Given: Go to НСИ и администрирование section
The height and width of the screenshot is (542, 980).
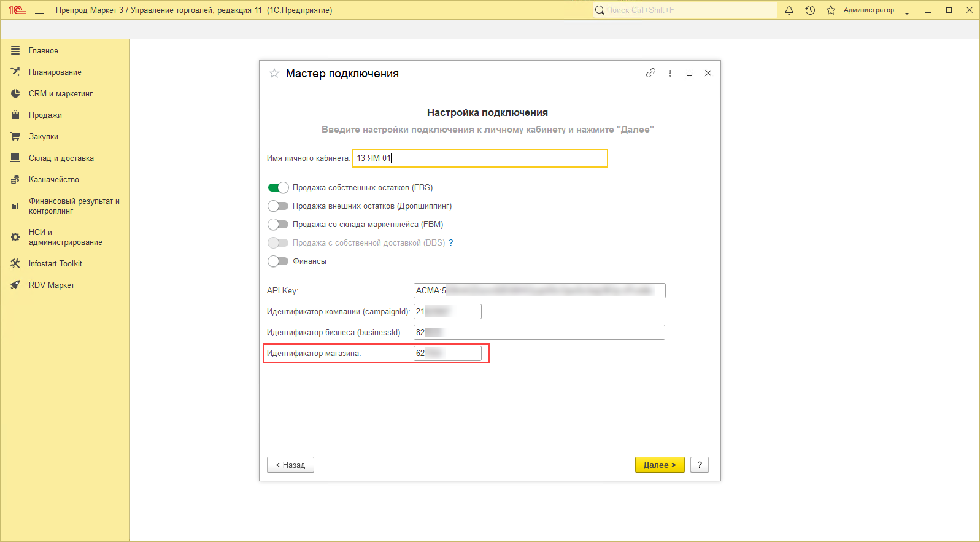Looking at the screenshot, I should coord(65,237).
